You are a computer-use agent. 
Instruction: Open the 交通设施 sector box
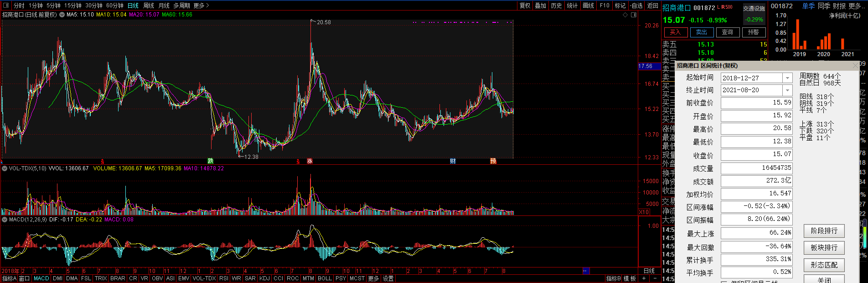coord(754,14)
